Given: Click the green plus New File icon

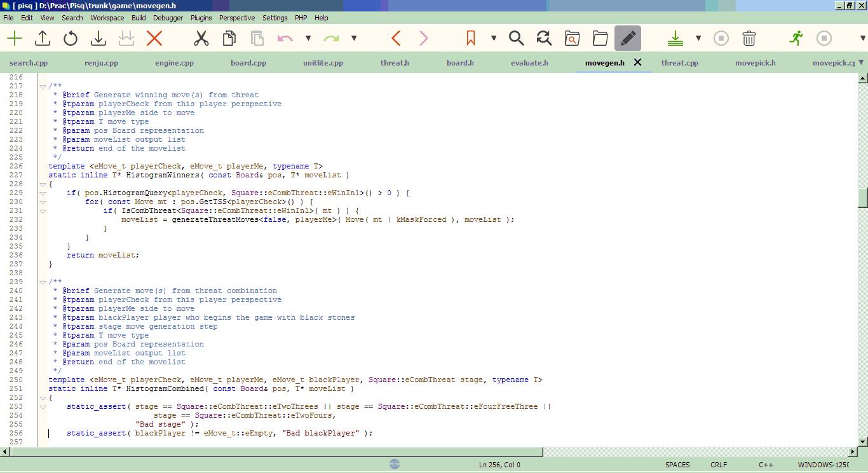Looking at the screenshot, I should [x=15, y=38].
